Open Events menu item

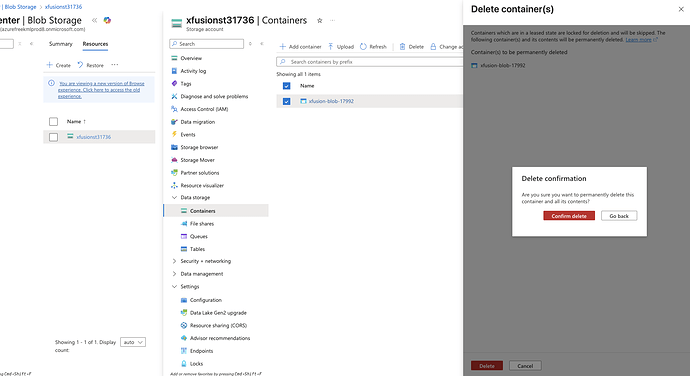[x=187, y=135]
